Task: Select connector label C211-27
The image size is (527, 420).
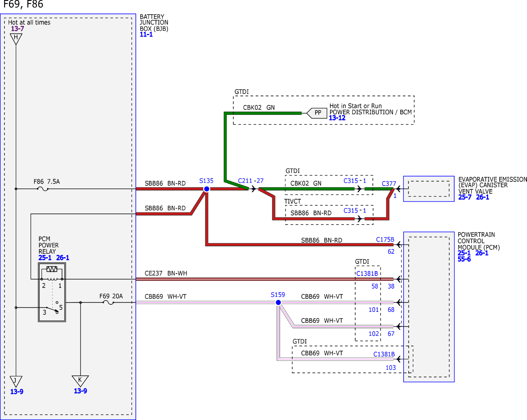Action: point(251,181)
